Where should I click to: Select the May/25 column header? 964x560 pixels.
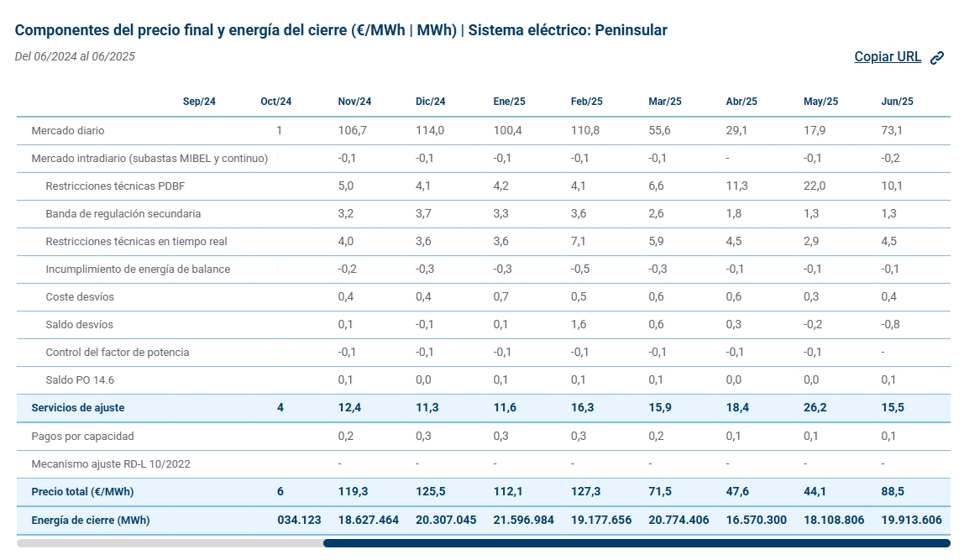(x=820, y=102)
